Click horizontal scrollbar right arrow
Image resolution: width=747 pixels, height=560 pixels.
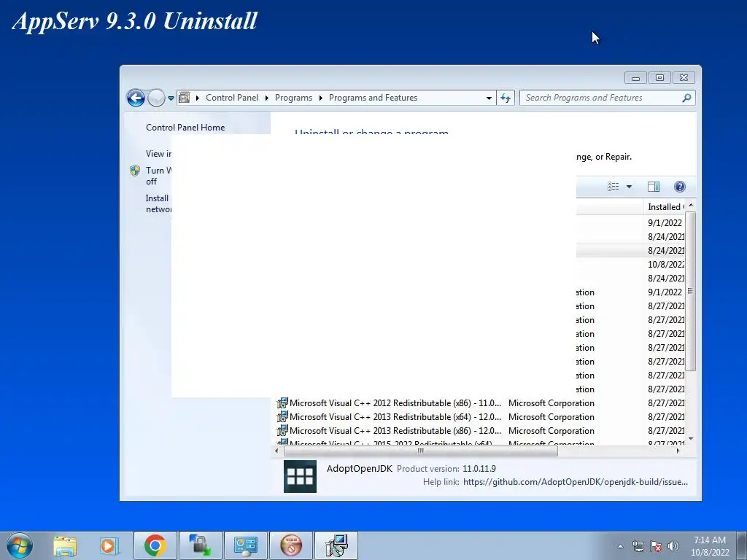coord(678,451)
